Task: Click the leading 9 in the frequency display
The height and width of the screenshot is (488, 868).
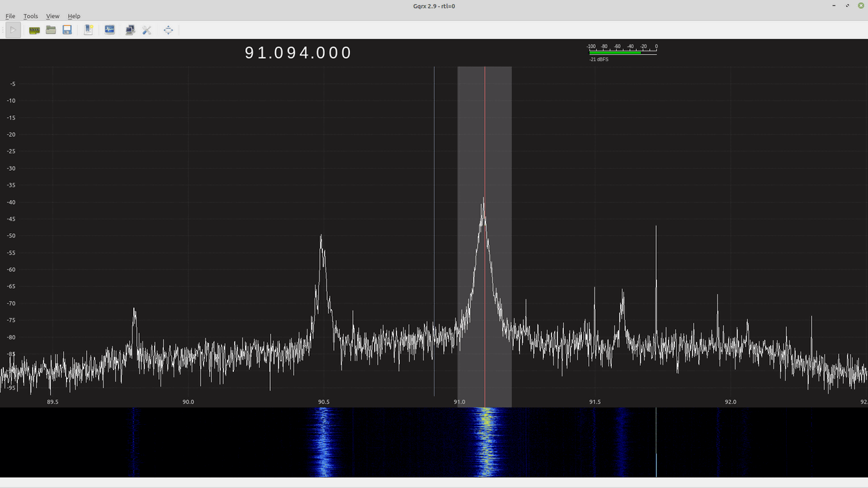Action: [x=250, y=53]
